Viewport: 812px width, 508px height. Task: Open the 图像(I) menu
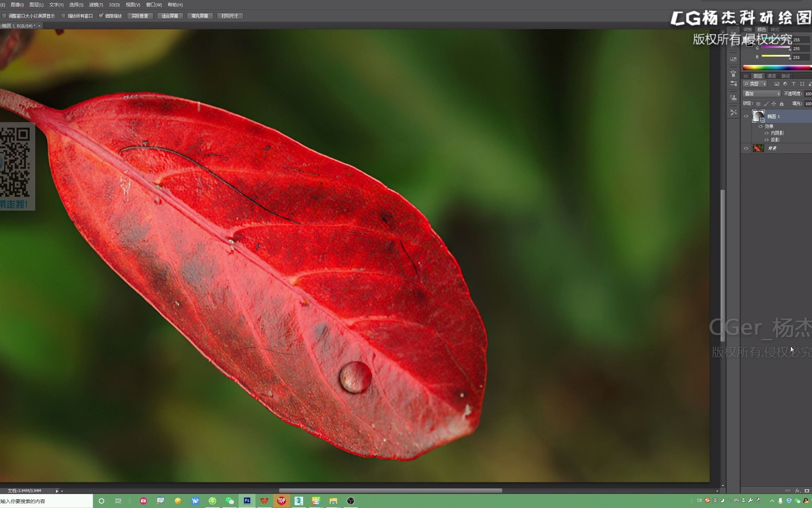(x=17, y=5)
